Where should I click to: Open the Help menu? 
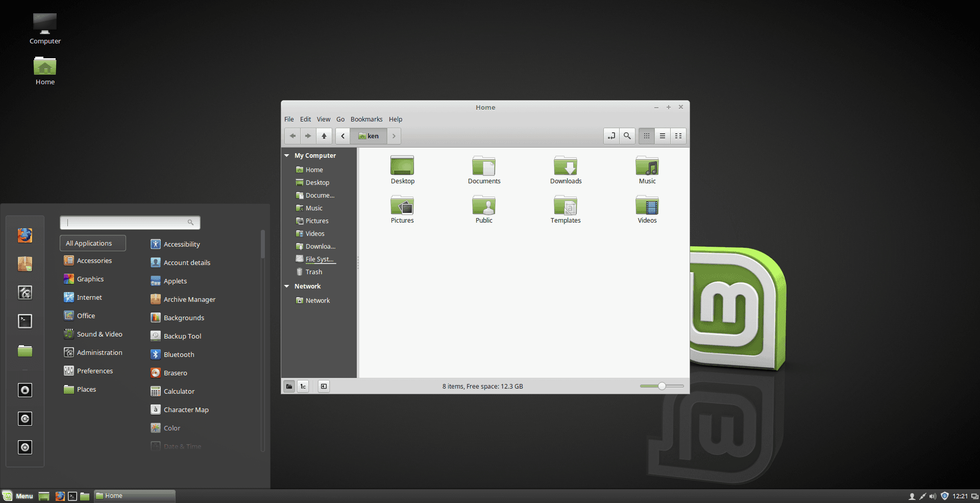point(396,119)
